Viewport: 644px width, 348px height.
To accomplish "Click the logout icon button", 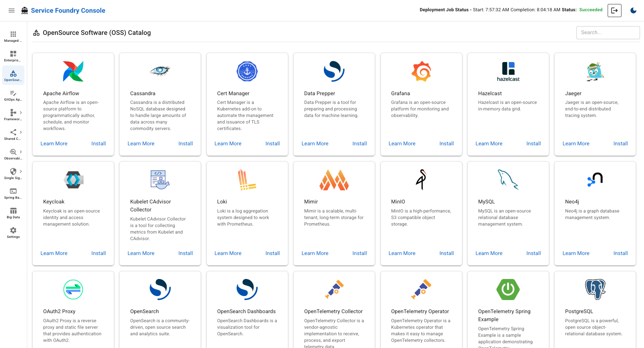I will [615, 11].
